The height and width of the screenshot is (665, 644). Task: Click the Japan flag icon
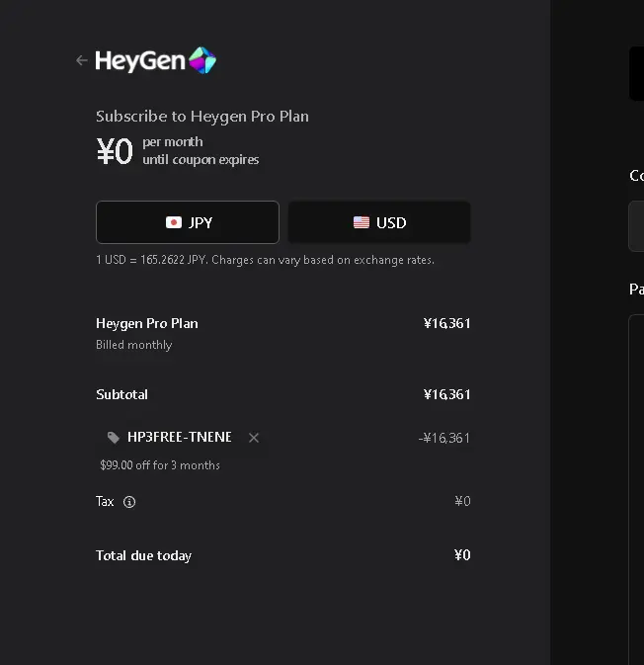(x=174, y=222)
